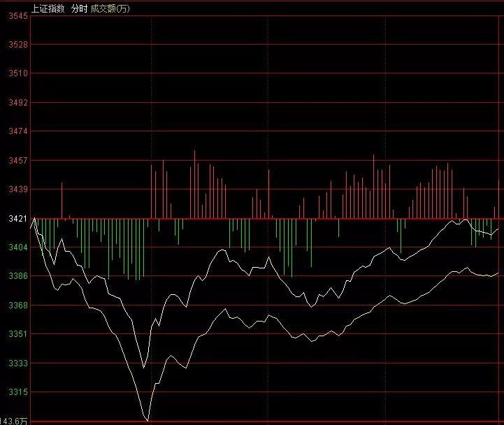Click the 3368 price axis label
Image resolution: width=504 pixels, height=425 pixels.
pyautogui.click(x=18, y=305)
